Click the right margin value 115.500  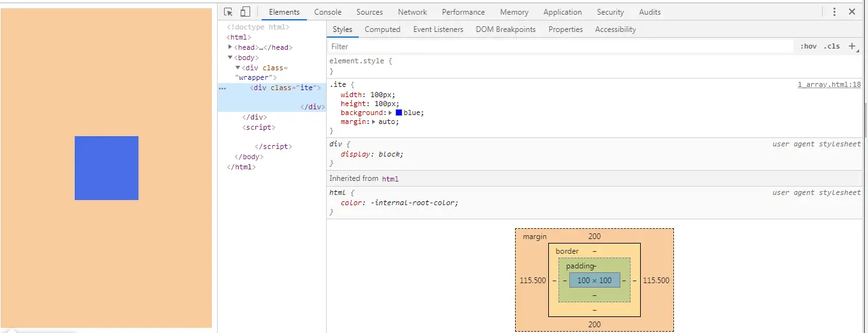[656, 280]
